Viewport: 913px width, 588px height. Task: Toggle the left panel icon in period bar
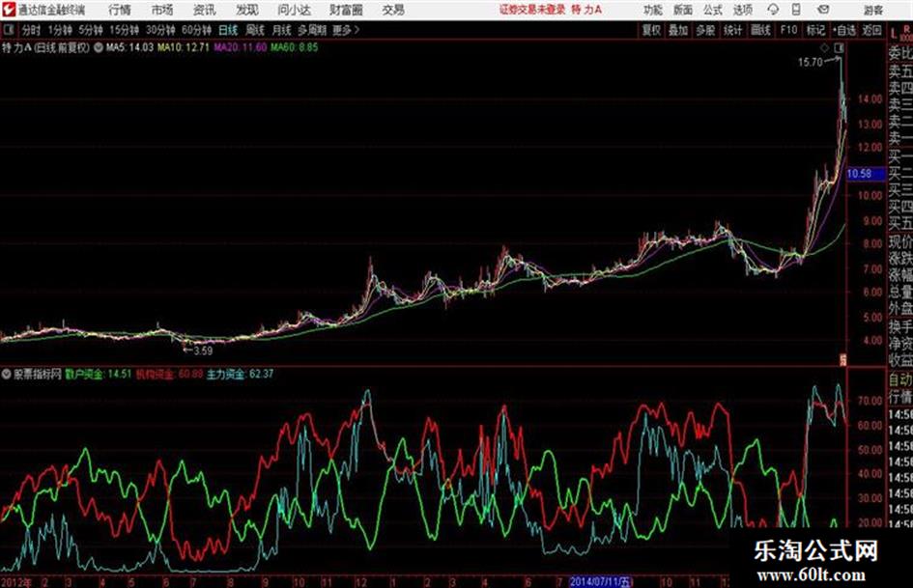pyautogui.click(x=9, y=30)
